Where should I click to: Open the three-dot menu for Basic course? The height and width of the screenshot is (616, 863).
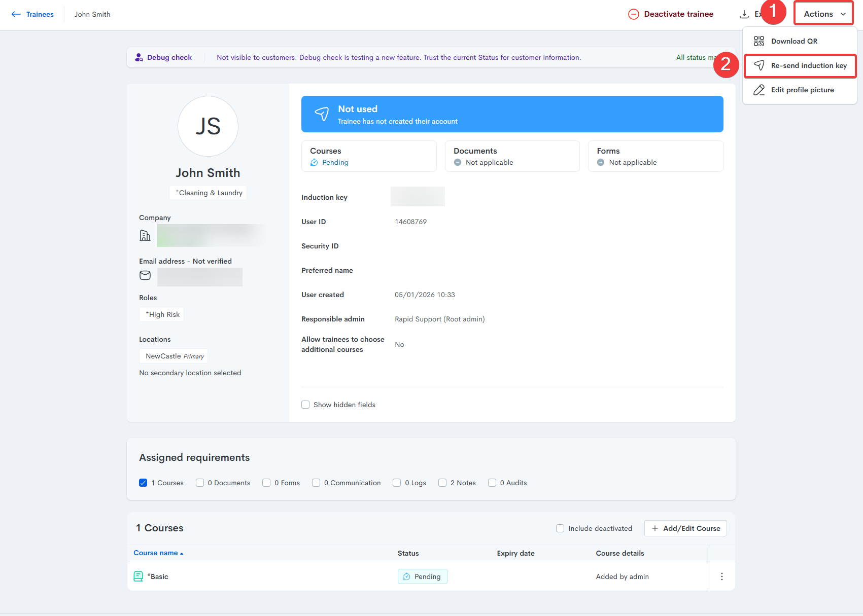click(721, 576)
